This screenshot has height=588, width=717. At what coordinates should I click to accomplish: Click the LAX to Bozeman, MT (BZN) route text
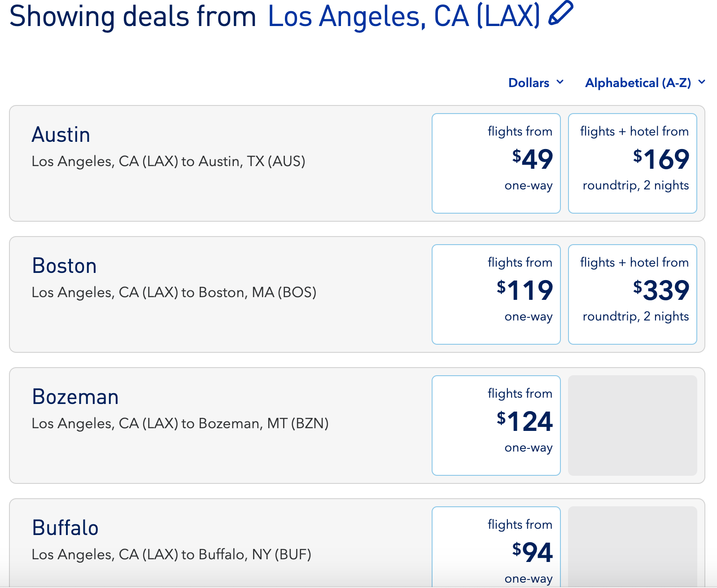(180, 423)
